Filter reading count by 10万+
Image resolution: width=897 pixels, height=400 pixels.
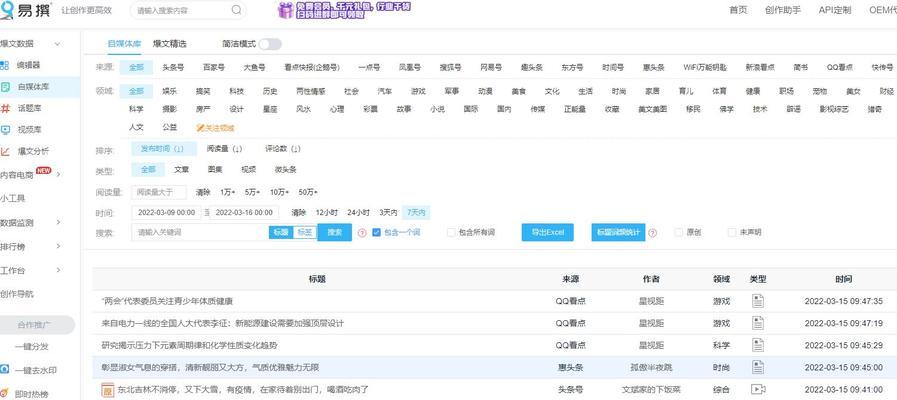tap(279, 192)
